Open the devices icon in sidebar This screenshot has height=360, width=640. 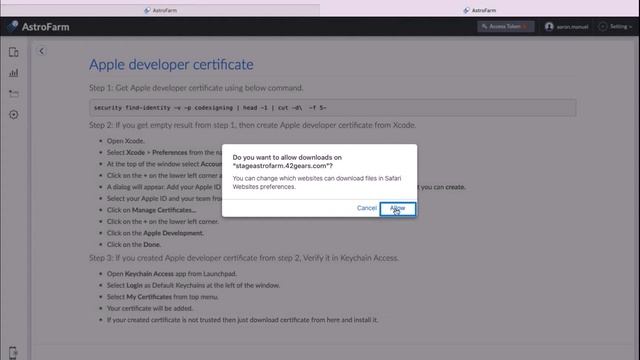click(13, 52)
